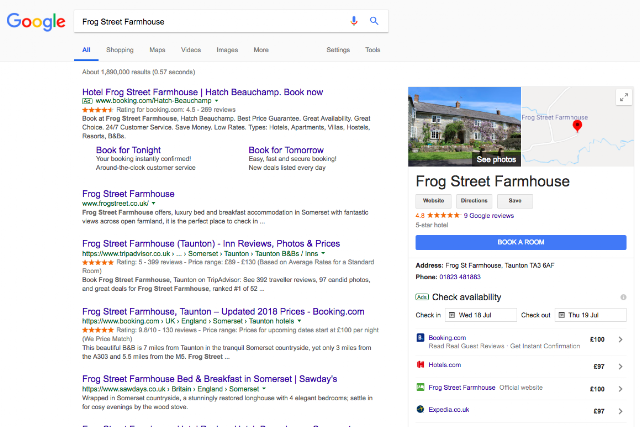
Task: Click the Google logo
Action: (36, 21)
